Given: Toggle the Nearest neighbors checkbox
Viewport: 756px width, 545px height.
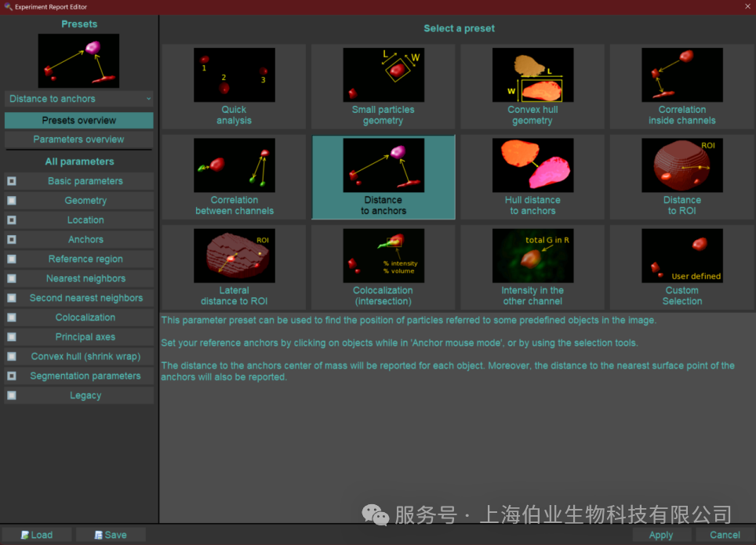Looking at the screenshot, I should (x=12, y=278).
